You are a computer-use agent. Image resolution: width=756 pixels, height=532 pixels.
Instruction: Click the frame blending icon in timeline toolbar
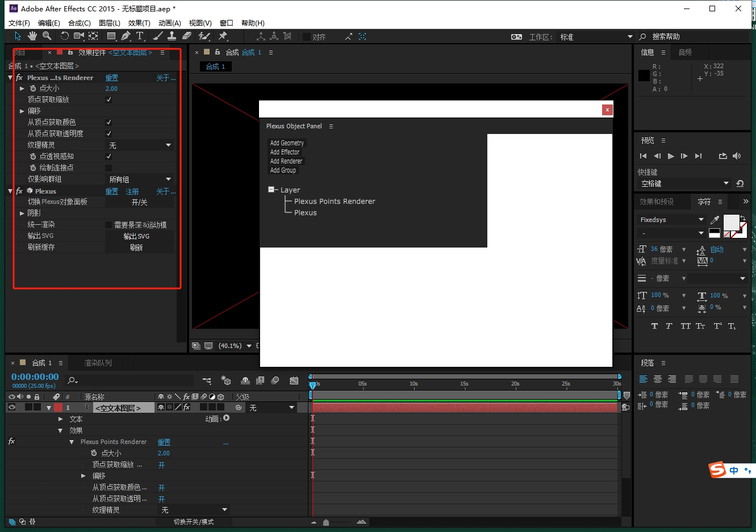(260, 380)
